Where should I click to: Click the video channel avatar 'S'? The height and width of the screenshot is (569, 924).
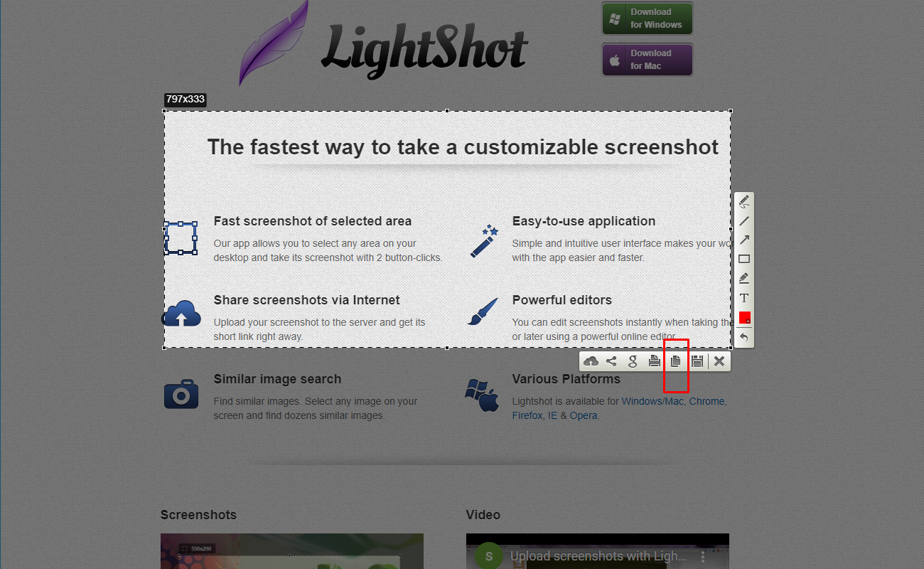pyautogui.click(x=490, y=556)
